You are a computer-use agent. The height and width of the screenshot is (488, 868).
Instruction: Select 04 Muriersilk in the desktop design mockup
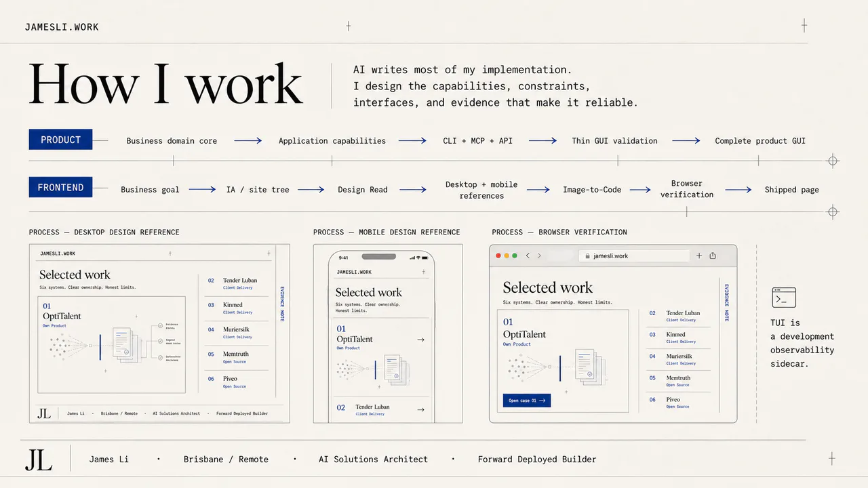click(x=236, y=333)
